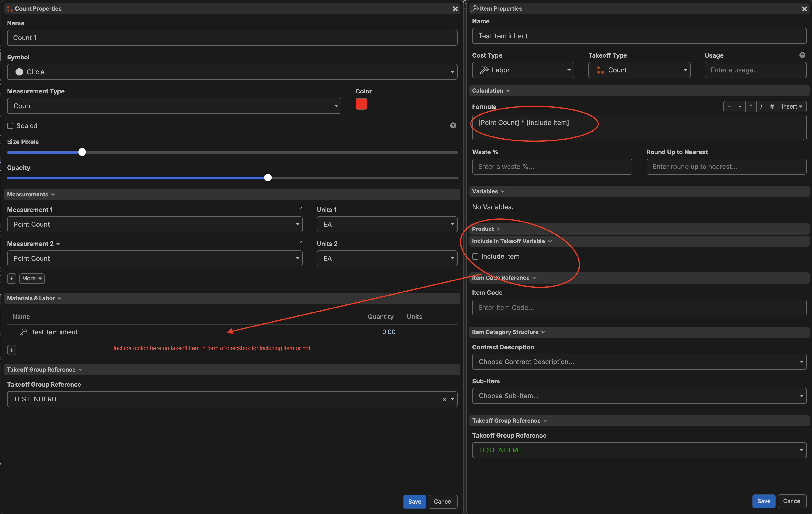812x514 pixels.
Task: Click the Item Code input field
Action: click(639, 308)
